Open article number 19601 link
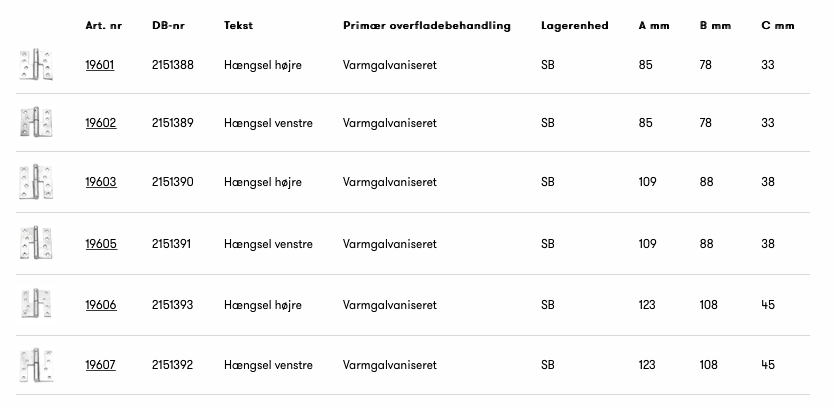This screenshot has height=407, width=835. point(100,65)
